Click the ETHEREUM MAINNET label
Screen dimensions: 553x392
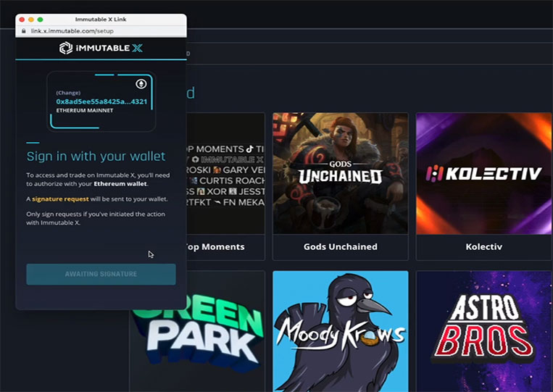click(x=85, y=110)
